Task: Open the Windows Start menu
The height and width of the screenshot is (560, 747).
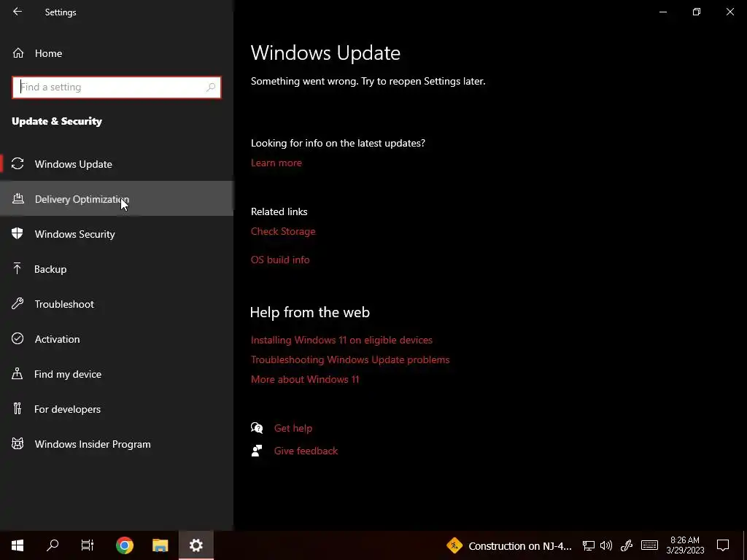Action: (18, 545)
